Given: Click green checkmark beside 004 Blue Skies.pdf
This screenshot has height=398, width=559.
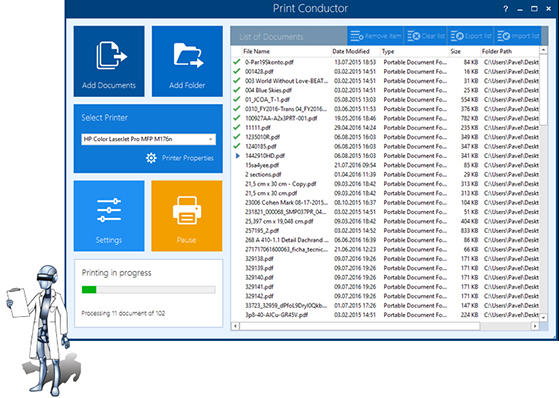Looking at the screenshot, I should pyautogui.click(x=236, y=90).
